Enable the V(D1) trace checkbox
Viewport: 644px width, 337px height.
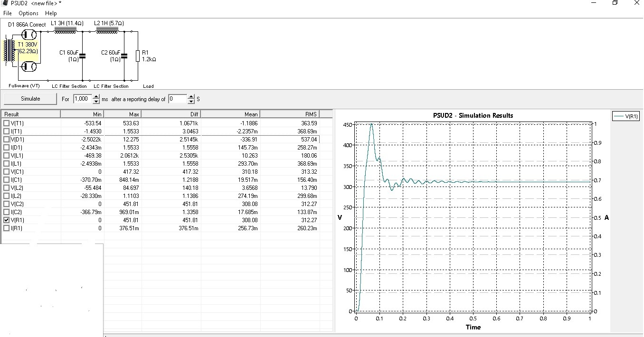pos(6,139)
